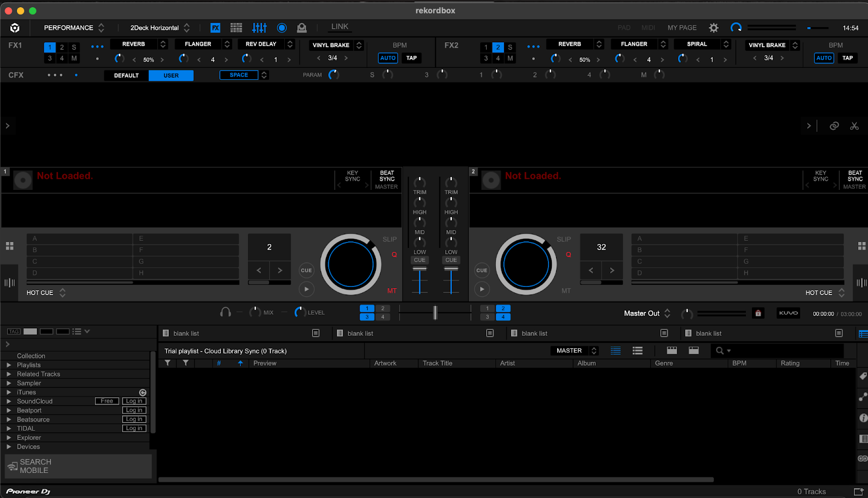
Task: Open the MY PAGE menu
Action: (x=682, y=28)
